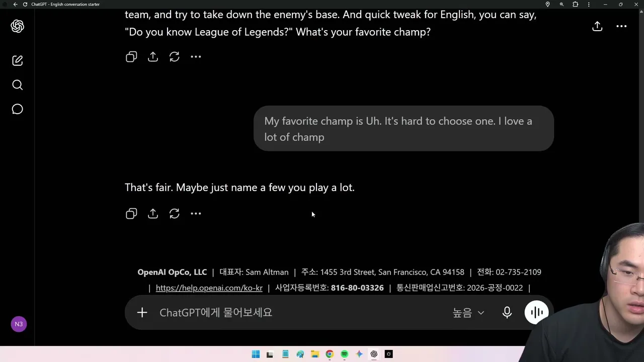644x362 pixels.
Task: Open the conversation options menu at top right
Action: [x=621, y=26]
